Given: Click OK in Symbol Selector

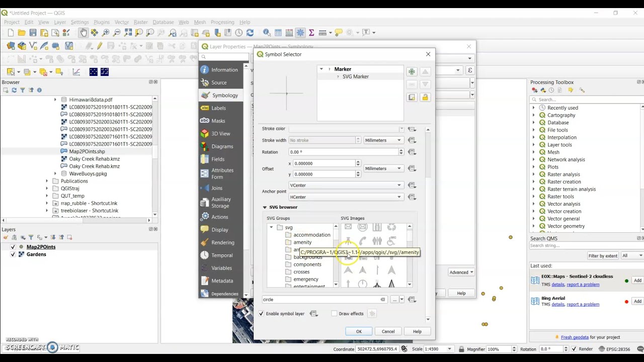Looking at the screenshot, I should tap(359, 331).
